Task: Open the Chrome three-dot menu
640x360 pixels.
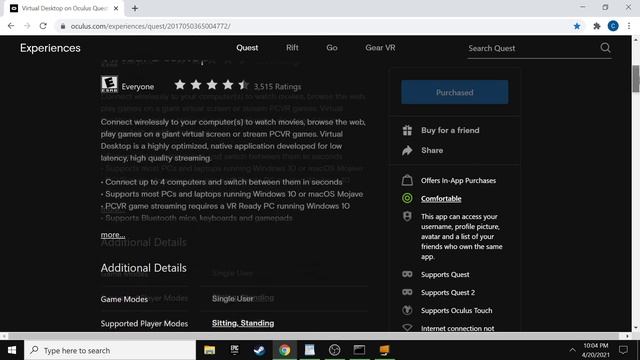Action: click(x=629, y=26)
